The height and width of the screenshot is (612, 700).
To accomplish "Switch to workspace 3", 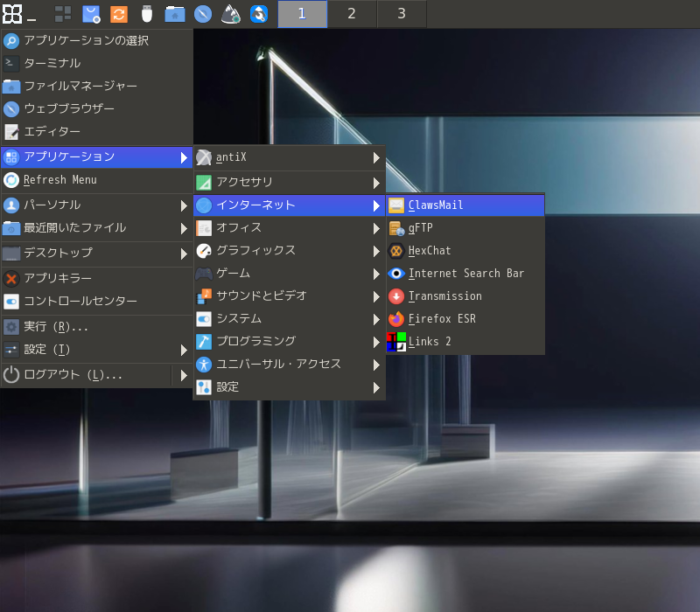I will pyautogui.click(x=402, y=14).
